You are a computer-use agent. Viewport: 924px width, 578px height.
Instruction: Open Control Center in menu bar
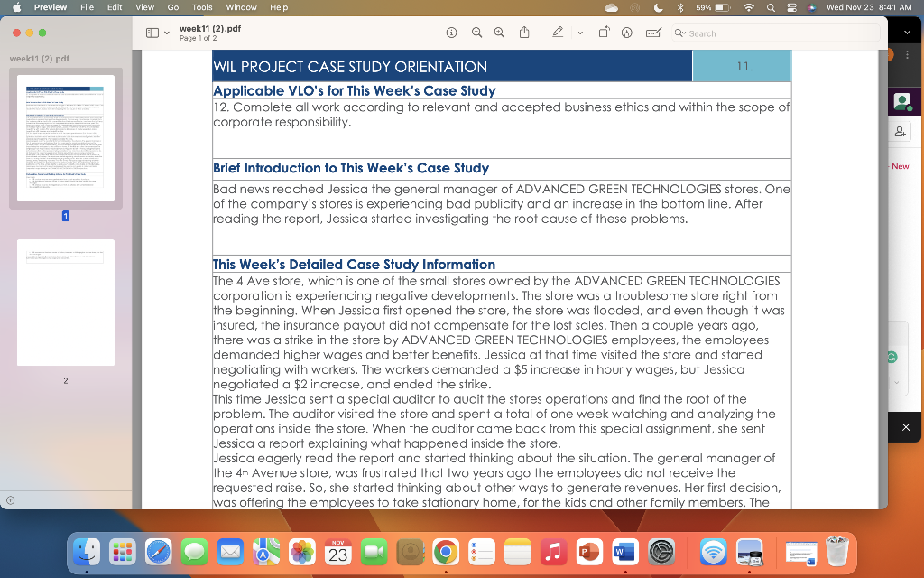pyautogui.click(x=791, y=7)
